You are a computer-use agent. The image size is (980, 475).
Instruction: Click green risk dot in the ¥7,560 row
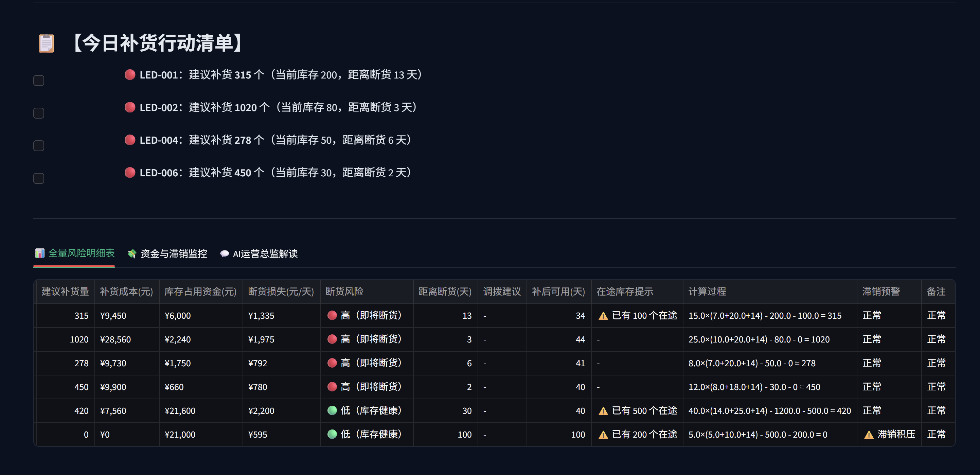coord(332,410)
